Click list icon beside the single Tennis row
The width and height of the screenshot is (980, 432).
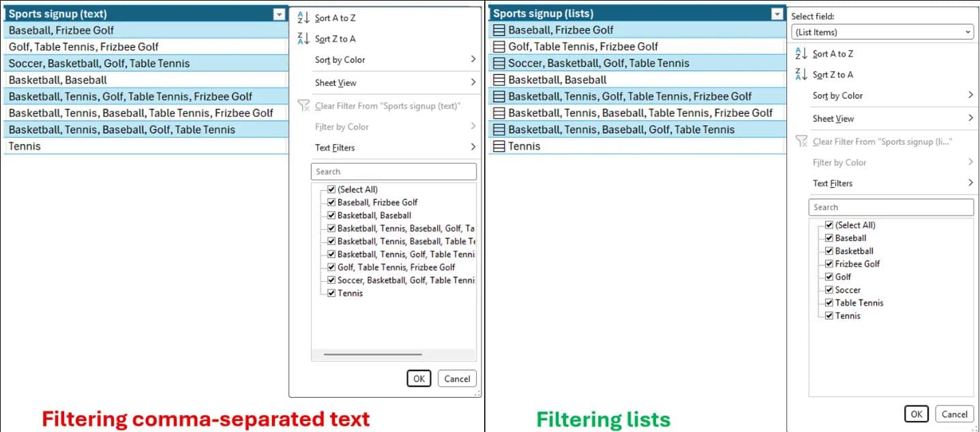[499, 146]
